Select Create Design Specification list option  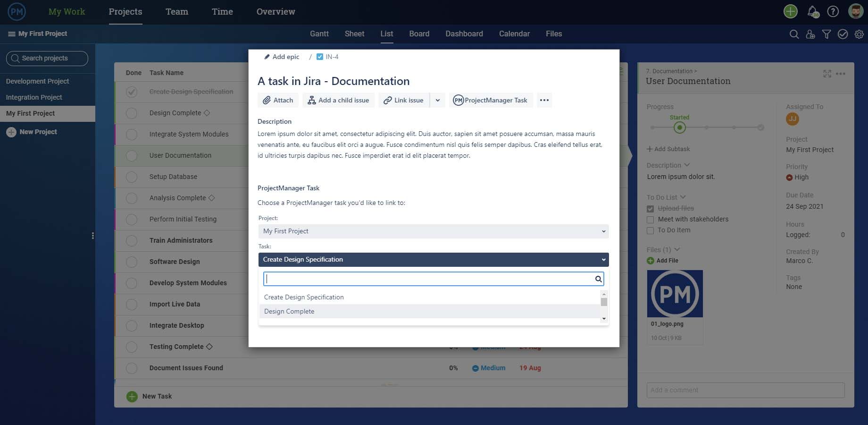[430, 297]
